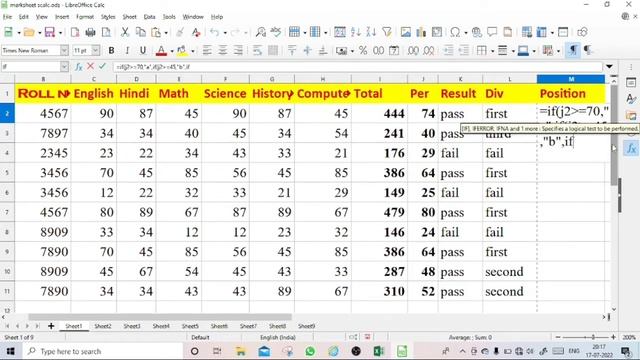Click the Spelling check icon
Screen dimensions: 640x360
[x=276, y=32]
